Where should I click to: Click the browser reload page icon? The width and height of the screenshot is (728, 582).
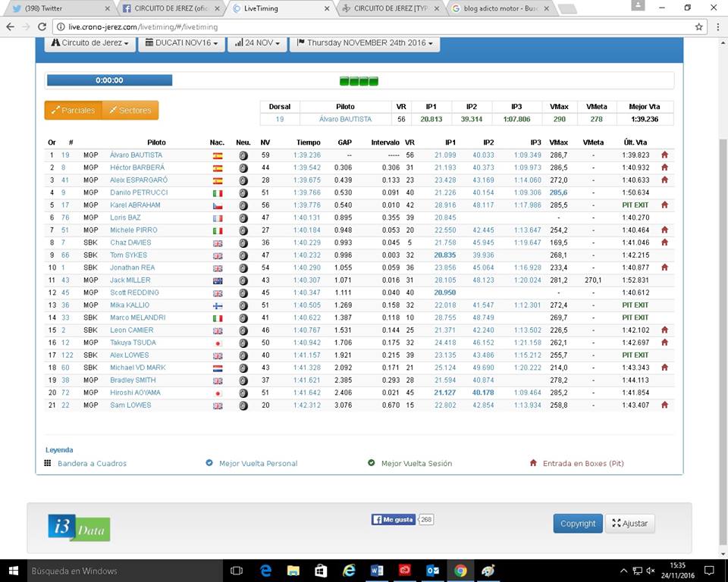pyautogui.click(x=39, y=27)
